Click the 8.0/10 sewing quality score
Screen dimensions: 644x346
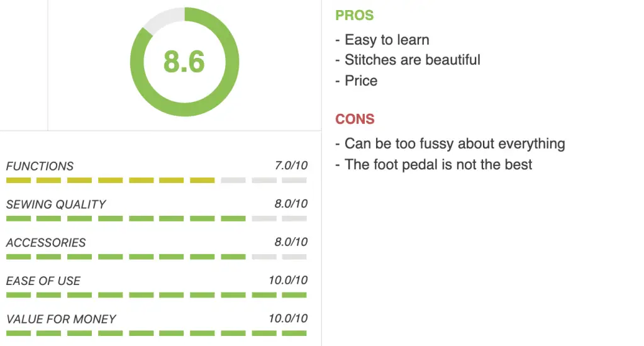coord(291,204)
